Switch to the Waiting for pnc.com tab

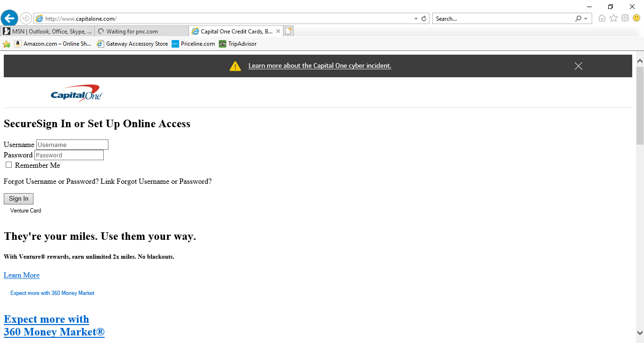click(141, 32)
